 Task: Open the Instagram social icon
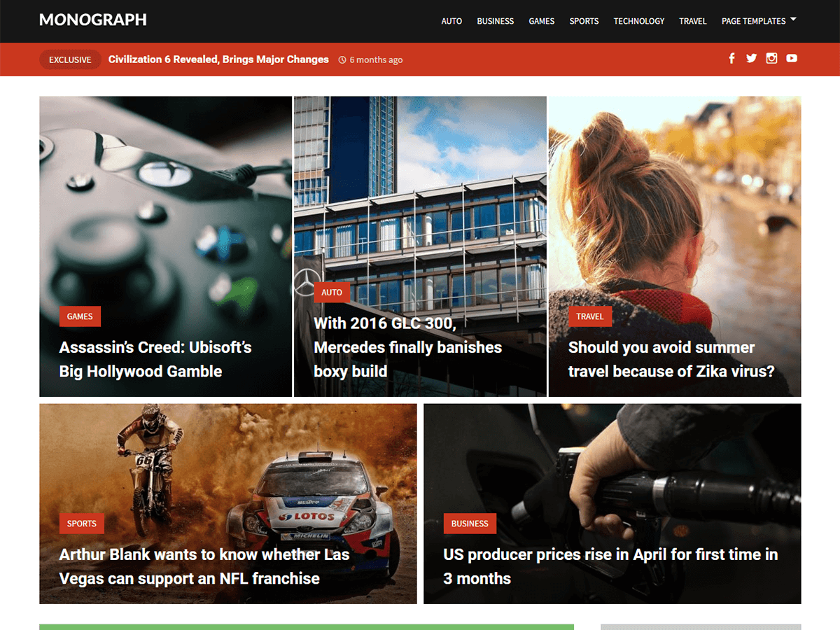pos(771,58)
